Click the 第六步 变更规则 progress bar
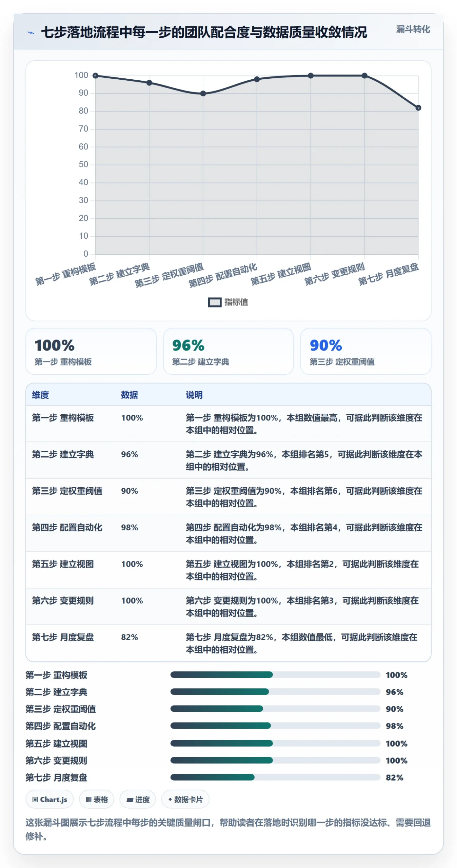This screenshot has width=457, height=868. click(275, 760)
